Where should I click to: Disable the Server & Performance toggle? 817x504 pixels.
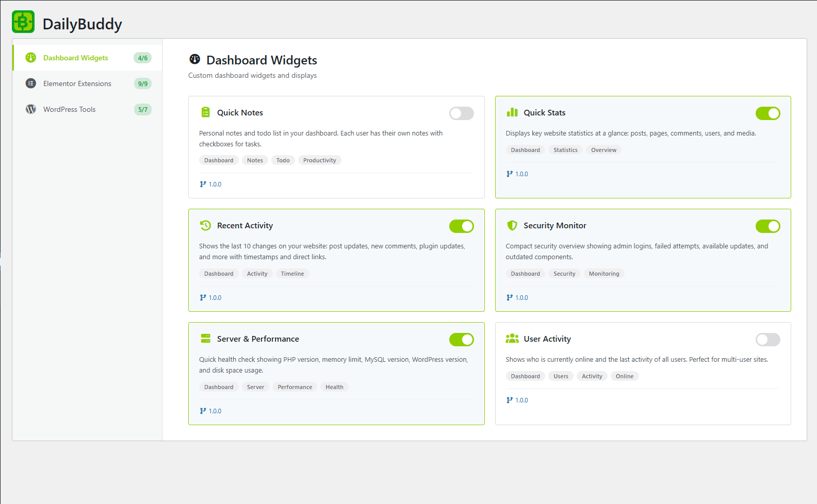pos(461,340)
